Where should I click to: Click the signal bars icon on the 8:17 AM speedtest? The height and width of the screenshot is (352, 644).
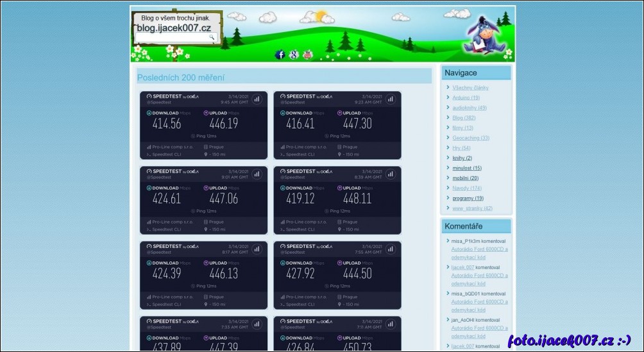pos(257,249)
